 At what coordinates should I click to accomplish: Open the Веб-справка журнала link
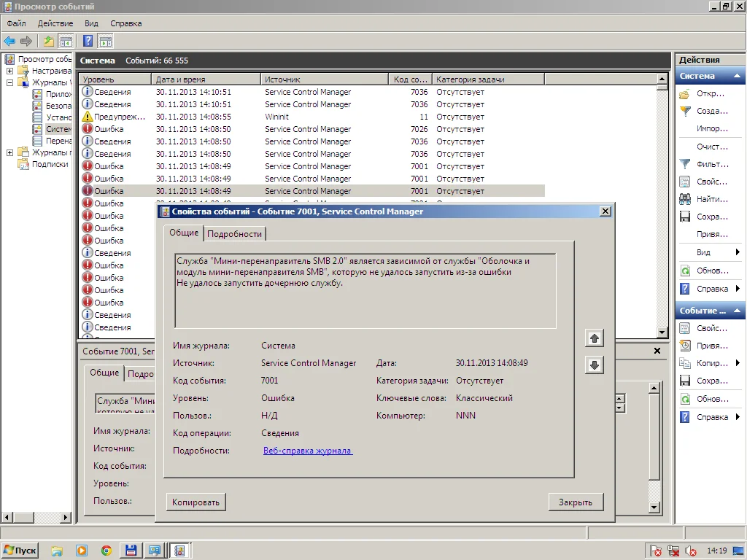(x=307, y=451)
